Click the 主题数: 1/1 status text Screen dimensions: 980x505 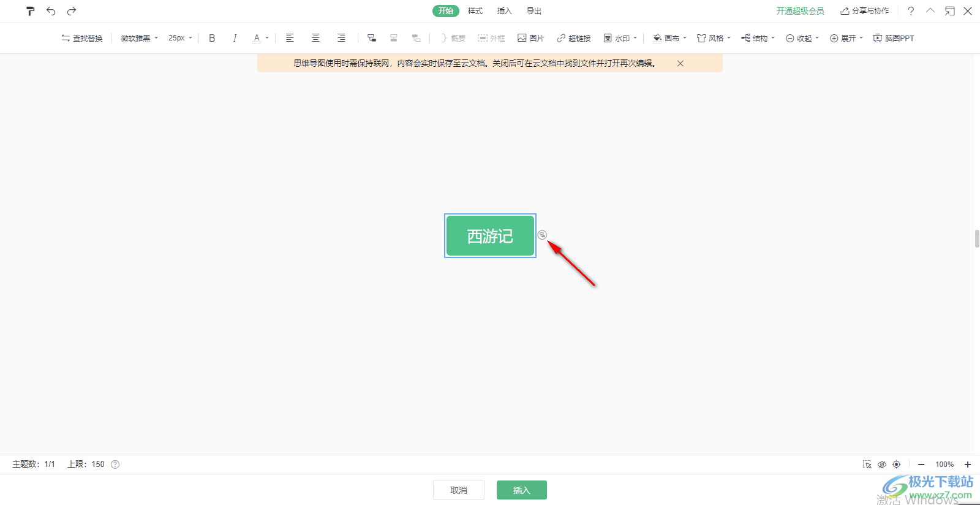click(34, 465)
